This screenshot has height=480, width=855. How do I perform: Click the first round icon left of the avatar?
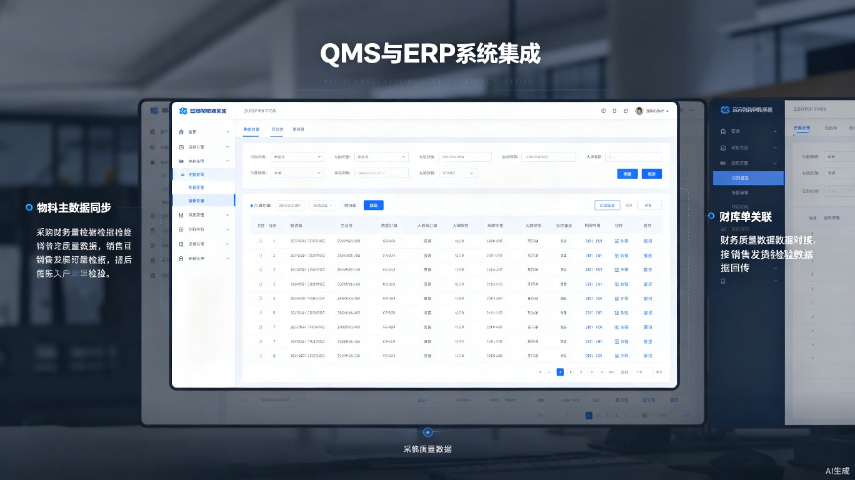603,111
